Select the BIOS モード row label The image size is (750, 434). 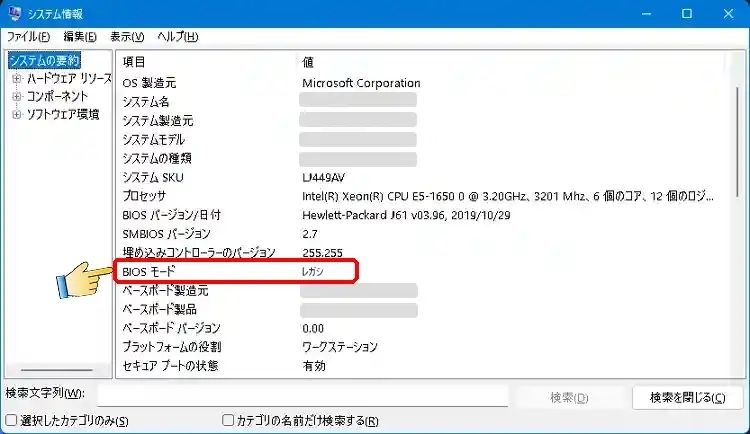(x=149, y=271)
